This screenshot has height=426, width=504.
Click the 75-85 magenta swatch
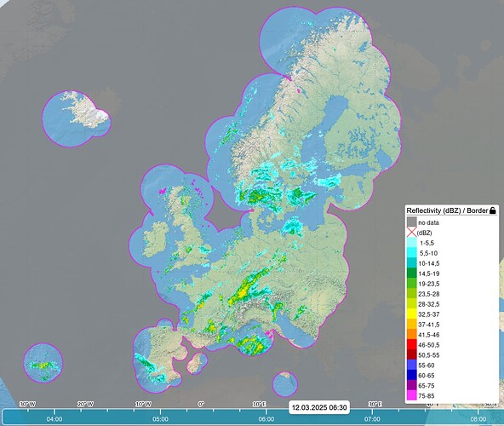click(x=412, y=396)
